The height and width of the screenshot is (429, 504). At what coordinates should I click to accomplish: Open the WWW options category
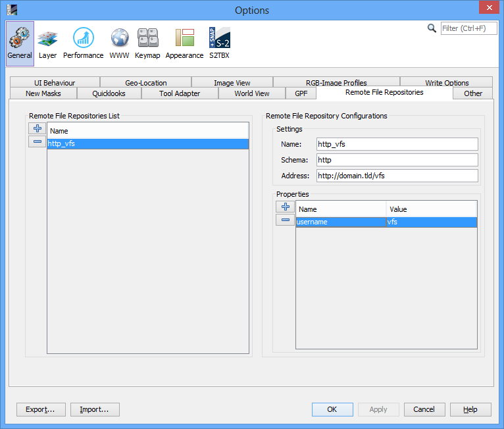(119, 43)
